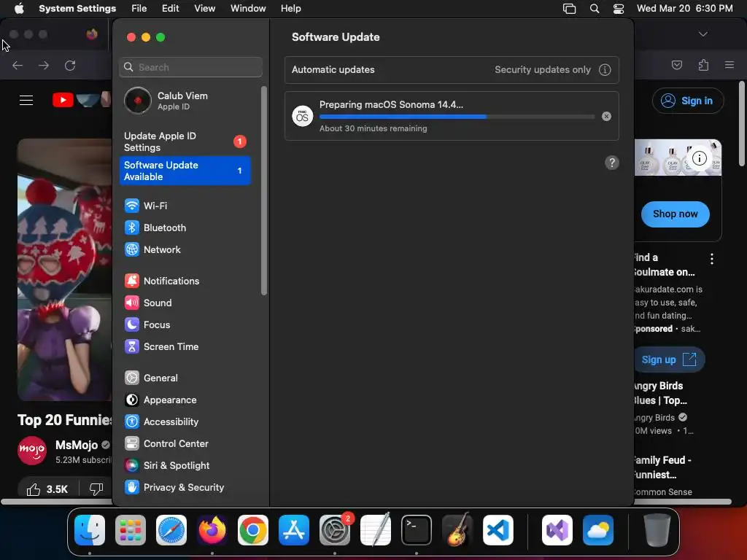This screenshot has height=560, width=747.
Task: Open Software Update help question mark
Action: point(612,163)
